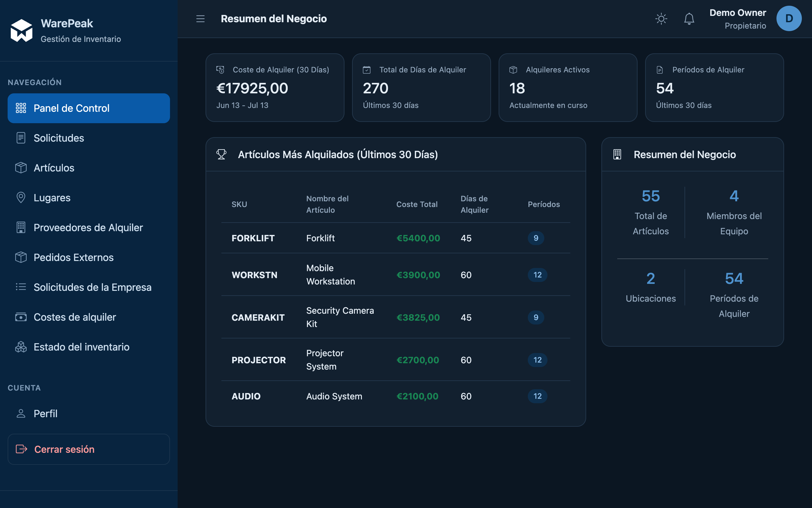Click the Alquileres Activos box icon
Viewport: 812px width, 508px height.
pyautogui.click(x=513, y=70)
